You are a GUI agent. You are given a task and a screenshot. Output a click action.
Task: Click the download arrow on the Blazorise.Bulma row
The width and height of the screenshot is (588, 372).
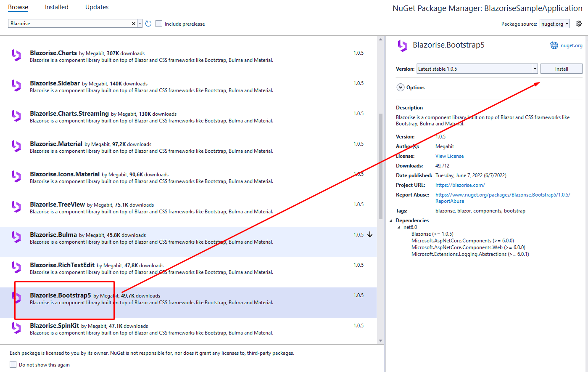370,234
